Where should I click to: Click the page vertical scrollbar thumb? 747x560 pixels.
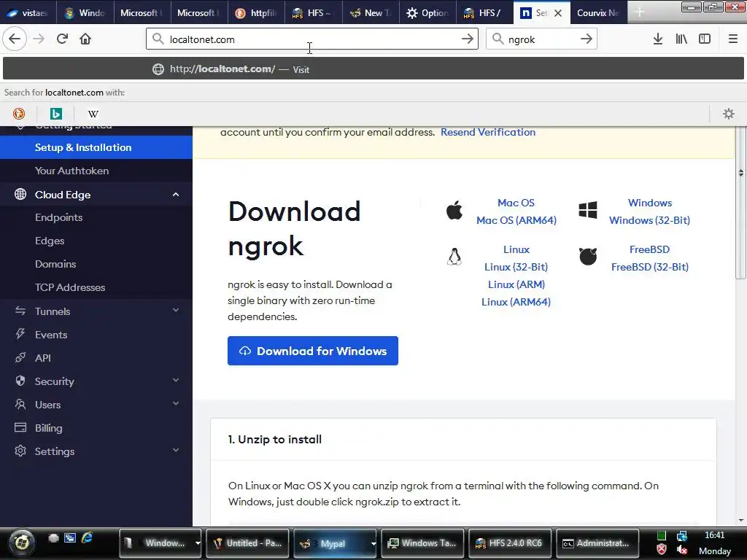tap(740, 203)
